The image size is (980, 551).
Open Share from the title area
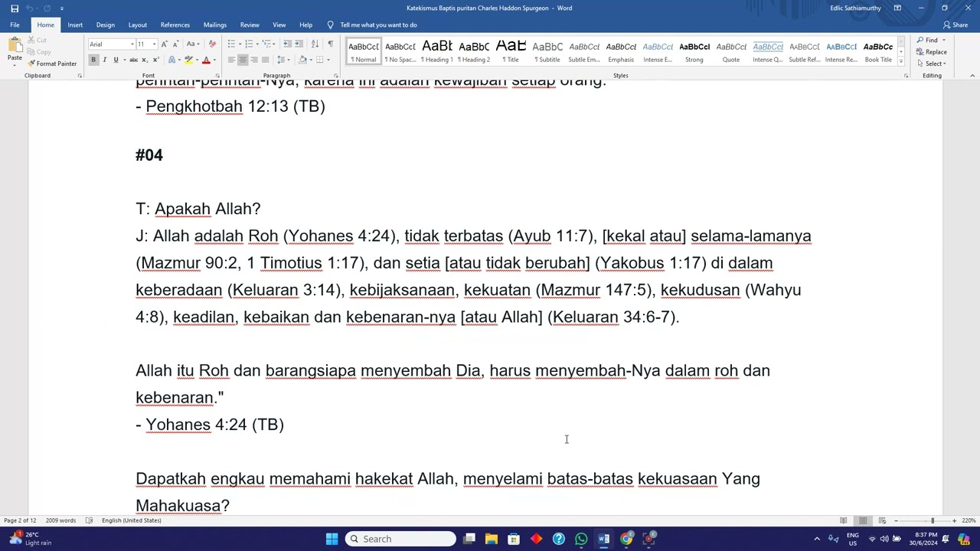955,24
